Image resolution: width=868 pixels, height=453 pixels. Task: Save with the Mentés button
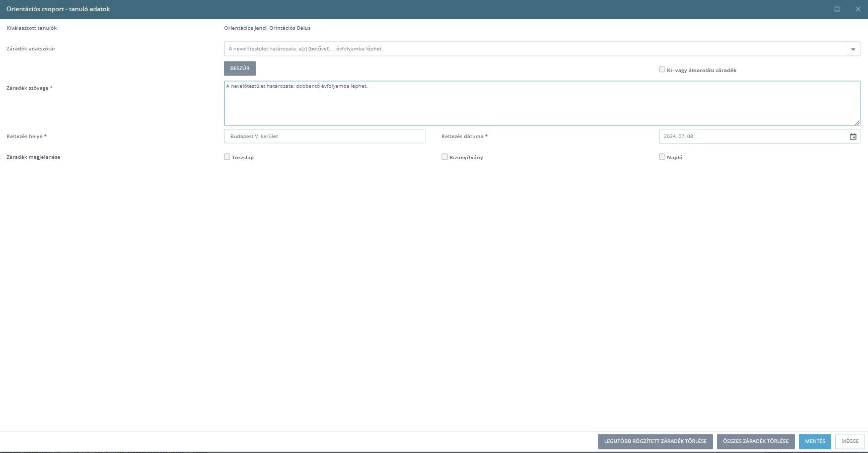[x=815, y=441]
